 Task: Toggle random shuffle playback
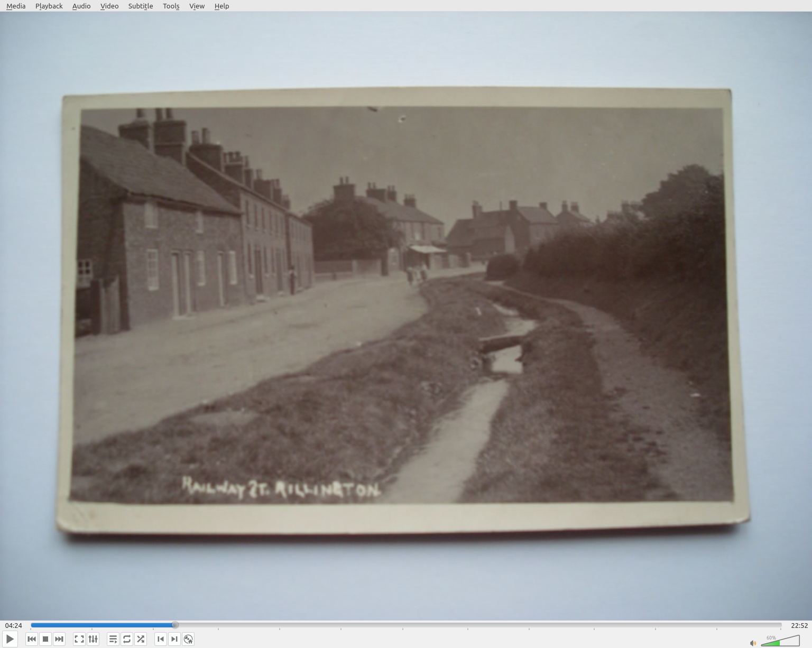pyautogui.click(x=141, y=639)
